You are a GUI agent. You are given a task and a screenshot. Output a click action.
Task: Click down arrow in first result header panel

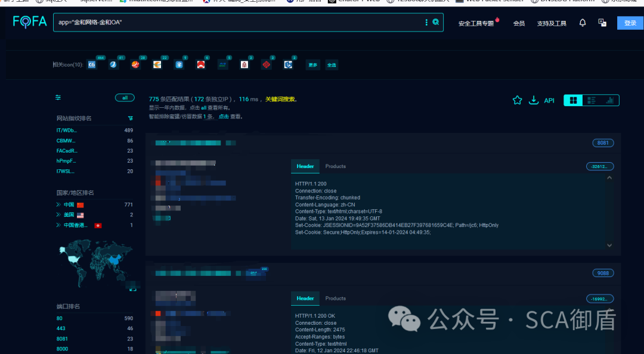coord(609,245)
